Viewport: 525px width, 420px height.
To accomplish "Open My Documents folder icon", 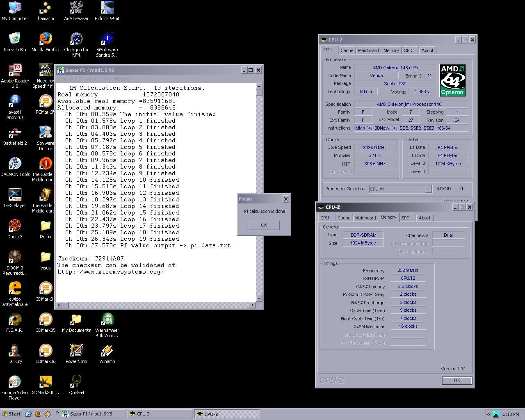I will click(x=76, y=323).
